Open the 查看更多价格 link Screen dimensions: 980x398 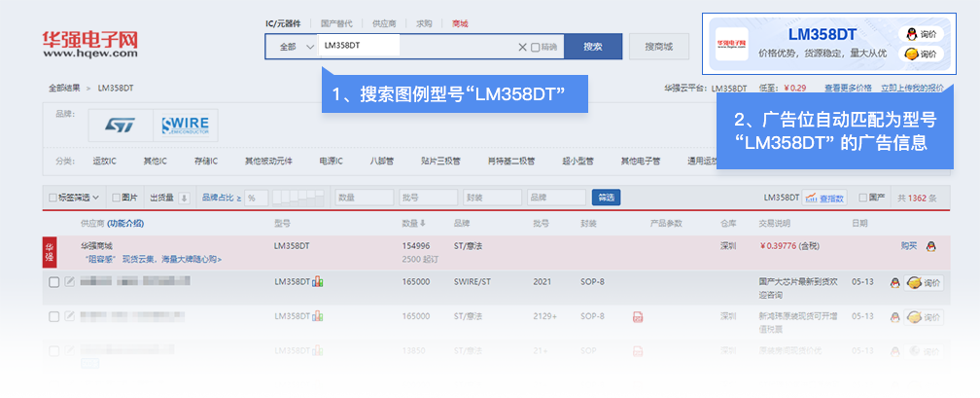(848, 89)
